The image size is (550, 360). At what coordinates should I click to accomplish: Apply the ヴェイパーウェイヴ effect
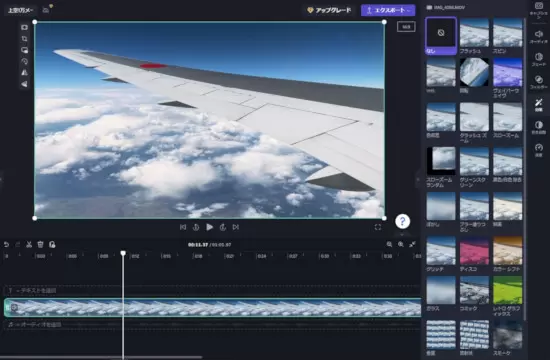pos(508,78)
